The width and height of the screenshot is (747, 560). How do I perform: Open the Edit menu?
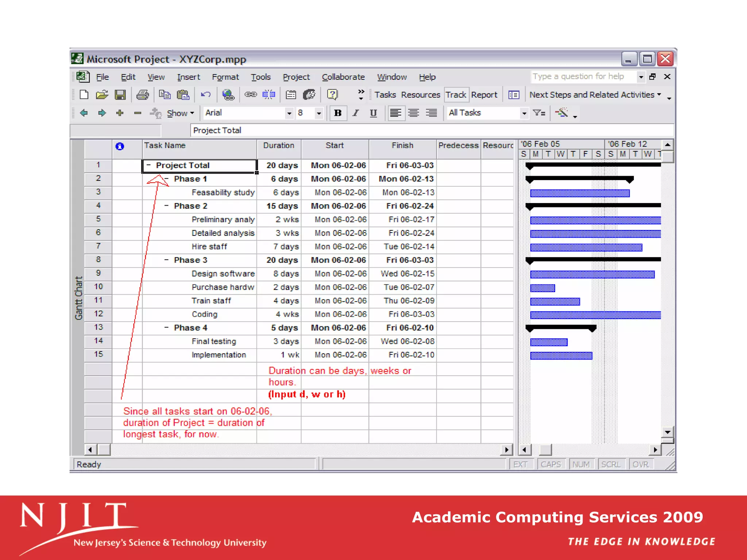click(x=128, y=77)
